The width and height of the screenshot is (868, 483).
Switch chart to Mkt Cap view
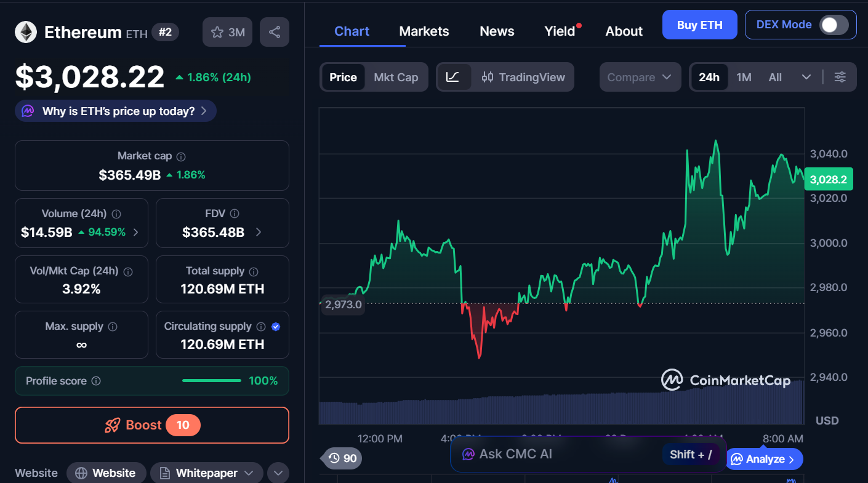pyautogui.click(x=396, y=77)
